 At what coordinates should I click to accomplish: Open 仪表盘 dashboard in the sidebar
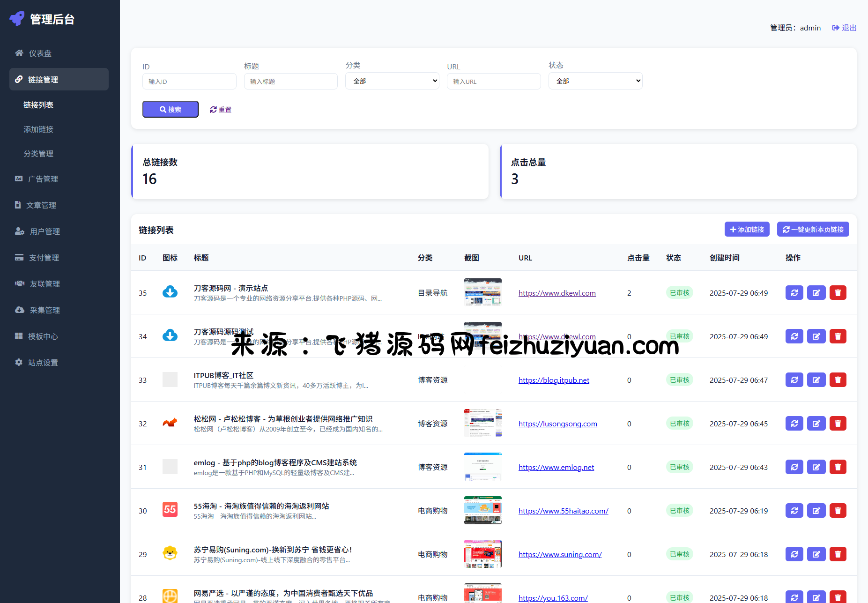coord(40,53)
